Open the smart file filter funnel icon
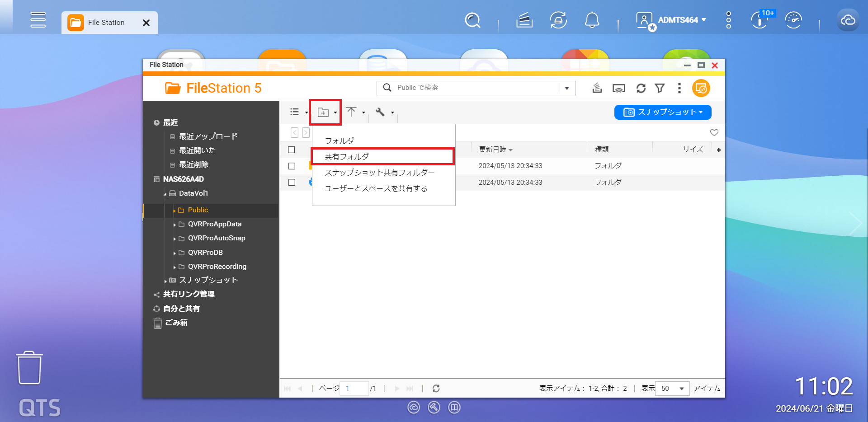The height and width of the screenshot is (422, 868). 660,88
